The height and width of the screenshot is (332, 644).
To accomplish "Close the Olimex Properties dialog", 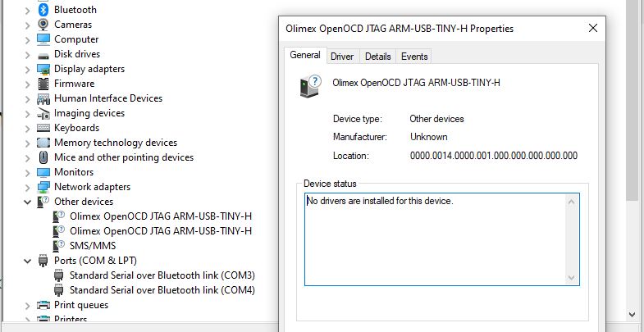I will 592,28.
